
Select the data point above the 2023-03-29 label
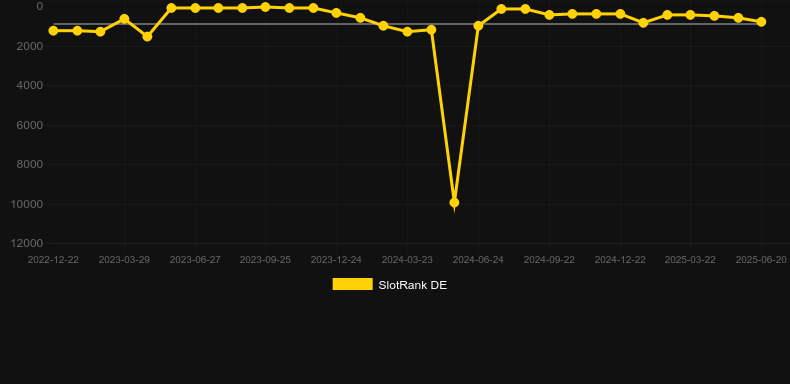(x=124, y=19)
